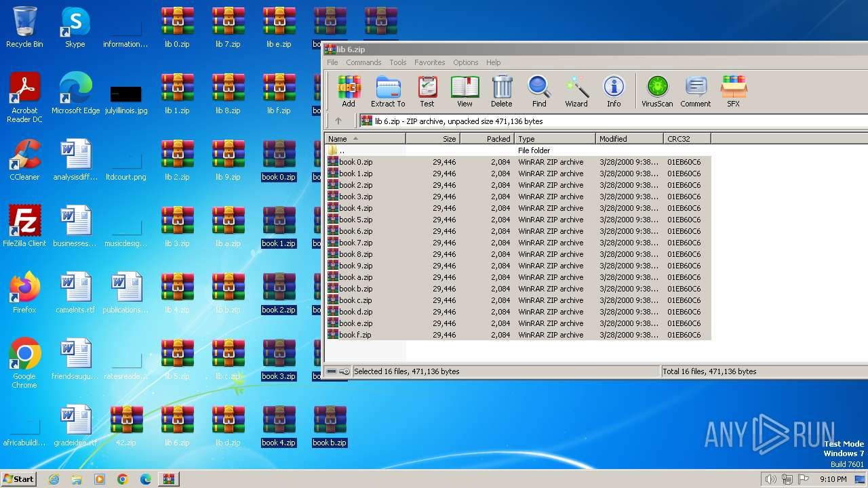Open the Options menu

(x=466, y=62)
